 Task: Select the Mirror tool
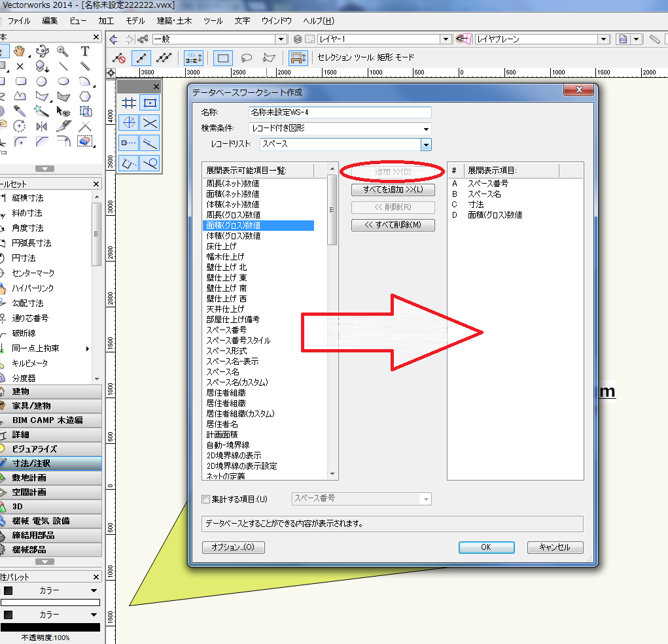click(x=42, y=126)
